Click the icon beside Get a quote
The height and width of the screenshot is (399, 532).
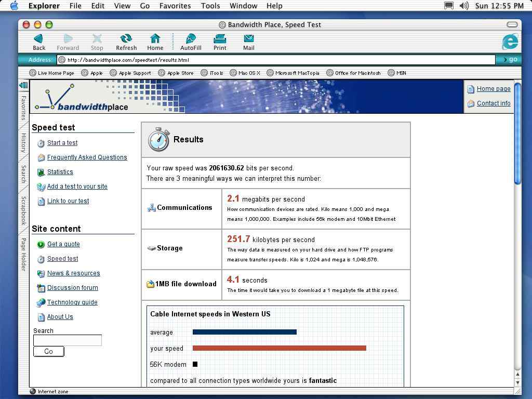tap(41, 244)
